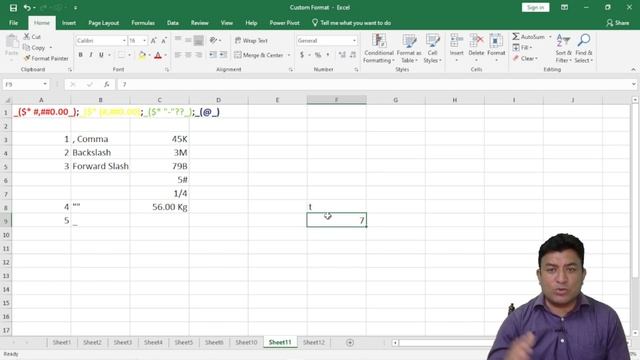Expand the Name Box dropdown

click(45, 84)
